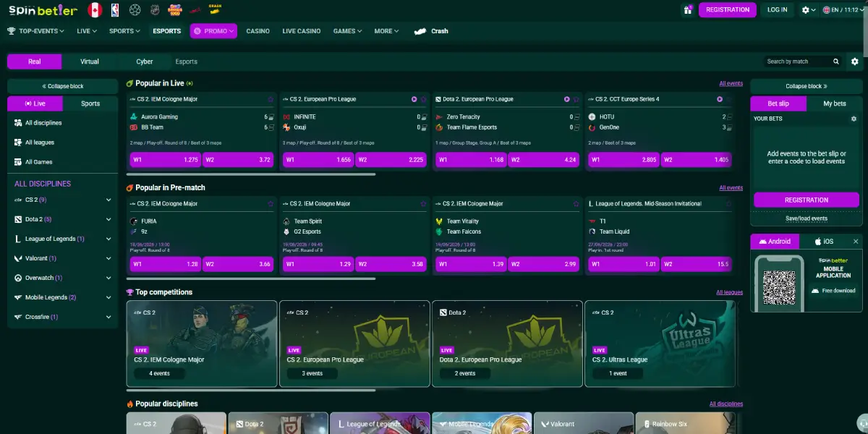868x434 pixels.
Task: Open the NHL shield shortcut icon
Action: point(155,10)
